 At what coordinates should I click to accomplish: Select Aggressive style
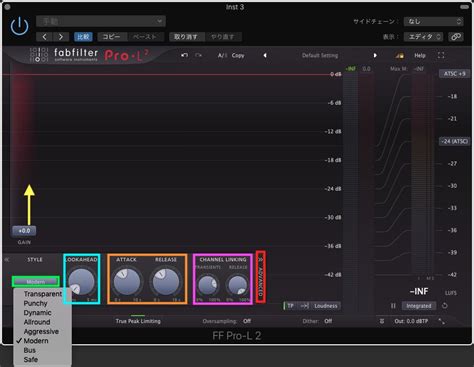41,331
